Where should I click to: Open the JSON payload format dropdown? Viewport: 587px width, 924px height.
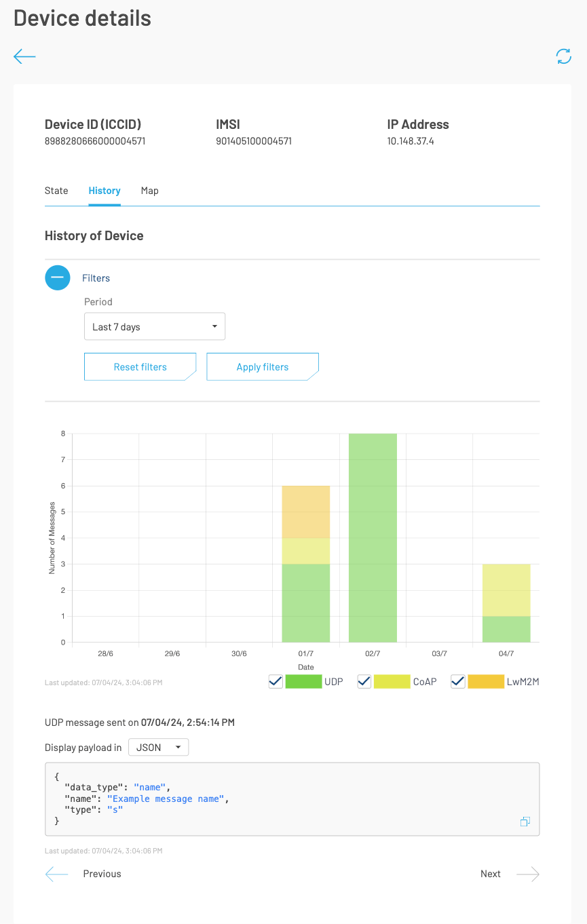(158, 748)
